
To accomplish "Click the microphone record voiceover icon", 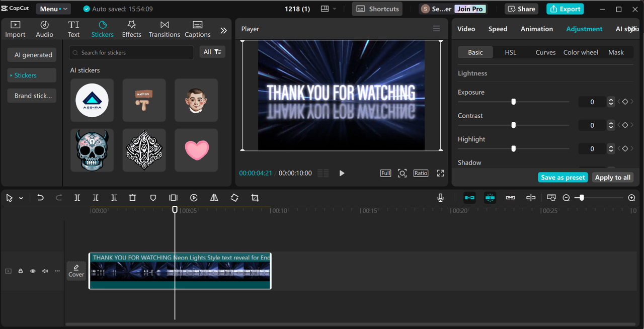I will [441, 198].
